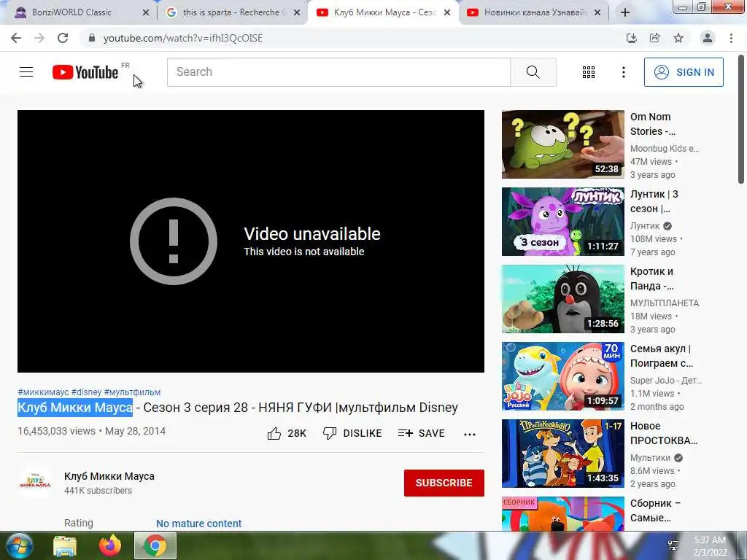Click the padlock site info icon

92,38
